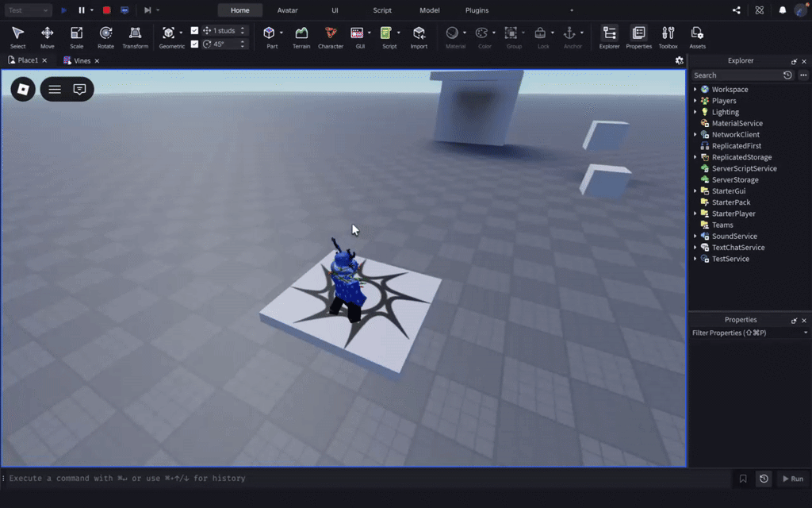Open the Geometric mode dropdown arrow
The height and width of the screenshot is (508, 812).
[x=181, y=33]
